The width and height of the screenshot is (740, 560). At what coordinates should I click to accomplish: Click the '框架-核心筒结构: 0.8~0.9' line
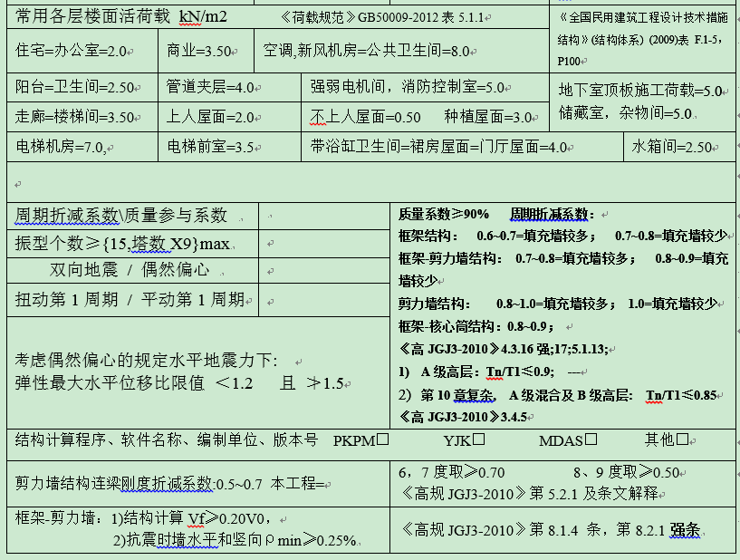click(x=476, y=326)
